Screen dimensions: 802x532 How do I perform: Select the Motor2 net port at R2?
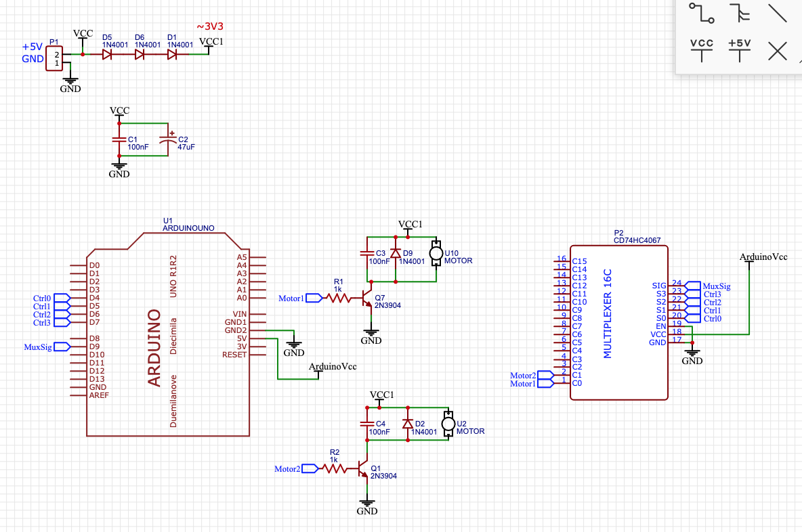(310, 468)
